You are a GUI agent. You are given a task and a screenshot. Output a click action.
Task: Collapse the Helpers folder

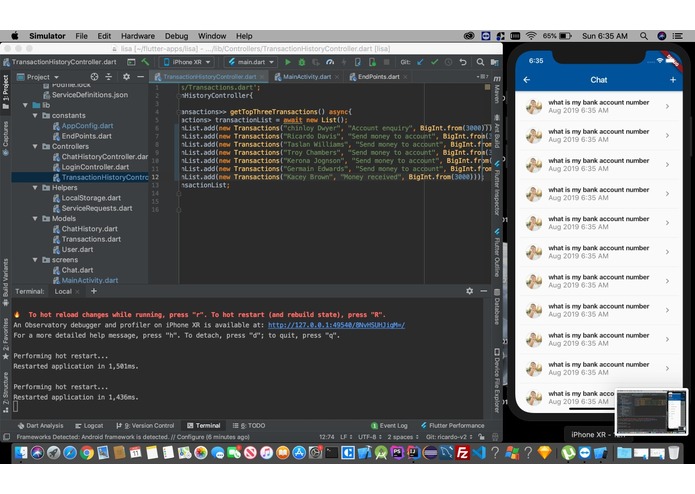tap(35, 187)
